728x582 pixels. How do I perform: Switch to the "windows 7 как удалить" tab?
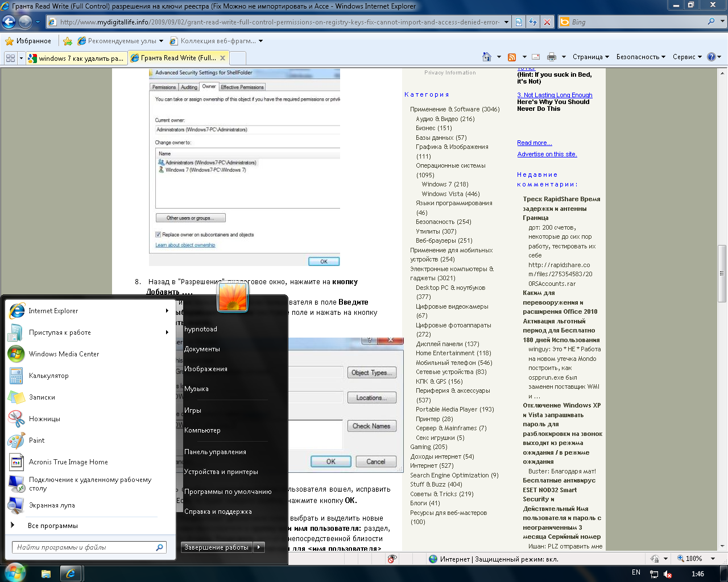tap(76, 58)
